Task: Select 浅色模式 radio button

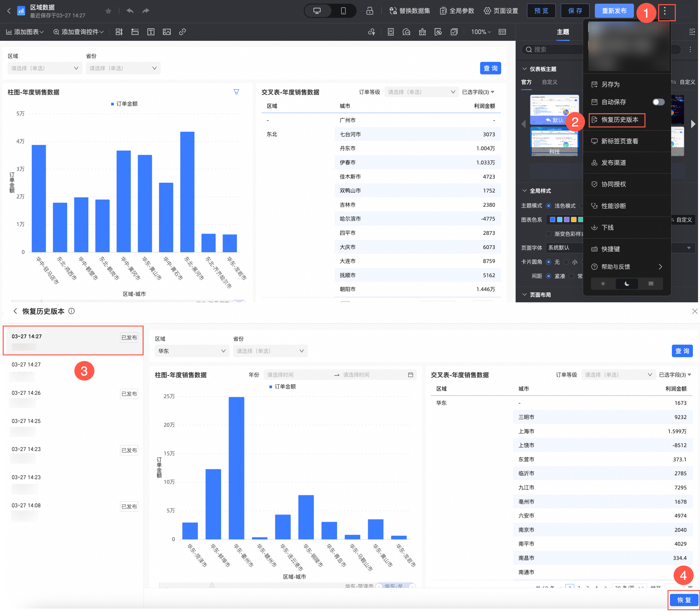Action: pos(548,206)
